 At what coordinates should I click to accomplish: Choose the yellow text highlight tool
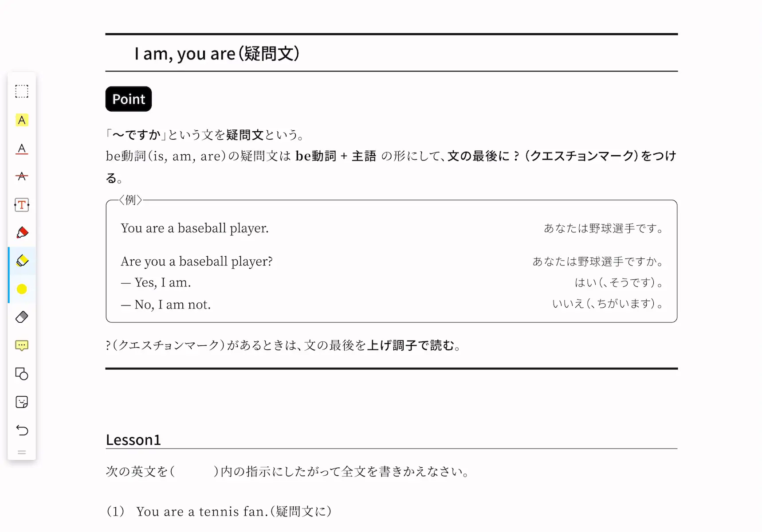click(x=22, y=120)
